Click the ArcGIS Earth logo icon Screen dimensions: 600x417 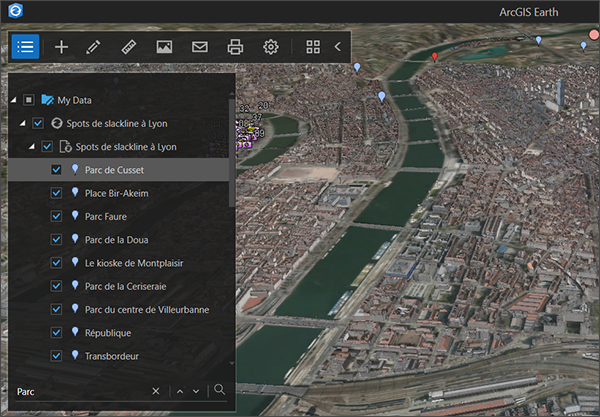coord(15,11)
